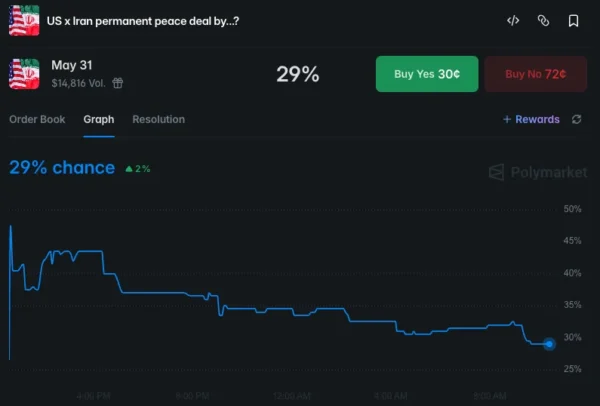Screen dimensions: 600x406
Task: Open the Order Book tab
Action: [x=37, y=120]
